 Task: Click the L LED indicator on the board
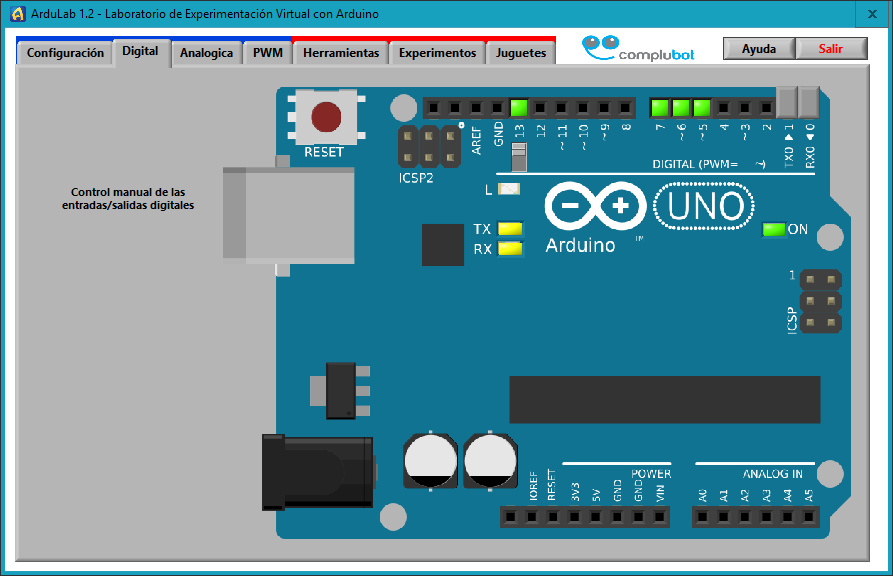(509, 189)
